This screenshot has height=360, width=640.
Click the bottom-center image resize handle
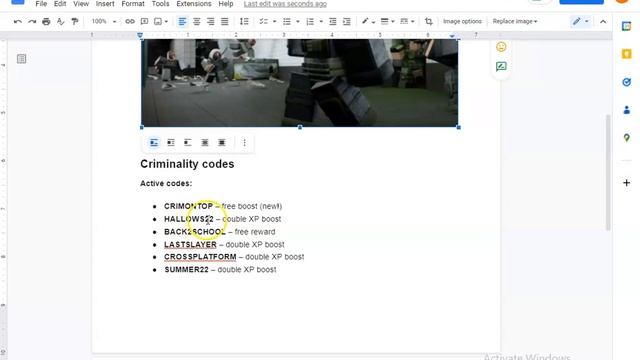[300, 127]
